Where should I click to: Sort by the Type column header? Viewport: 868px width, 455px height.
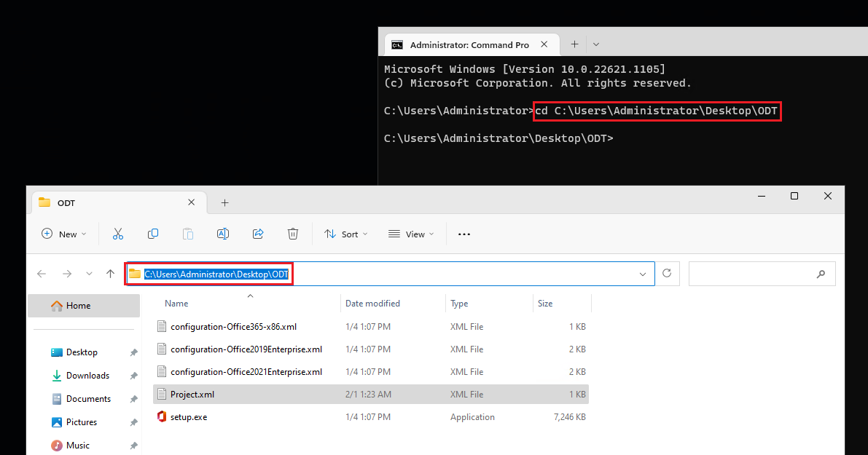tap(459, 304)
